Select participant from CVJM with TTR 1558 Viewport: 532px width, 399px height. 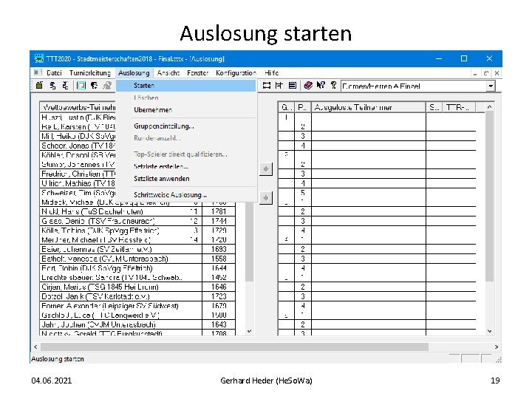(137, 259)
